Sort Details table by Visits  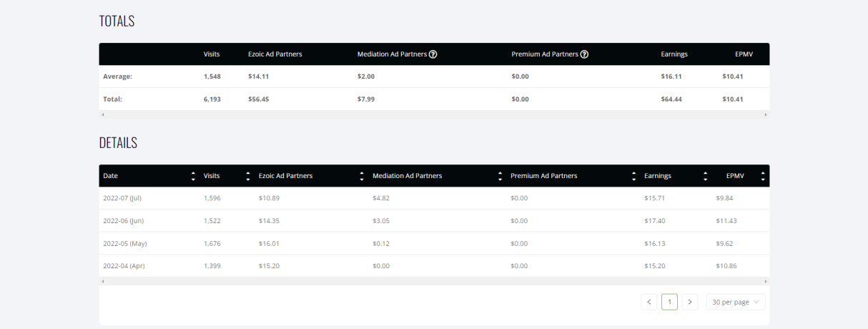pyautogui.click(x=248, y=176)
